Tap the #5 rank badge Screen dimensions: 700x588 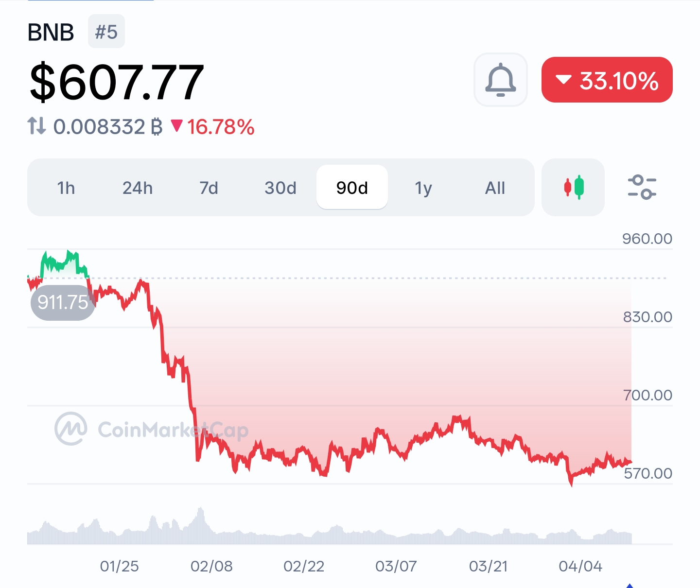(106, 32)
